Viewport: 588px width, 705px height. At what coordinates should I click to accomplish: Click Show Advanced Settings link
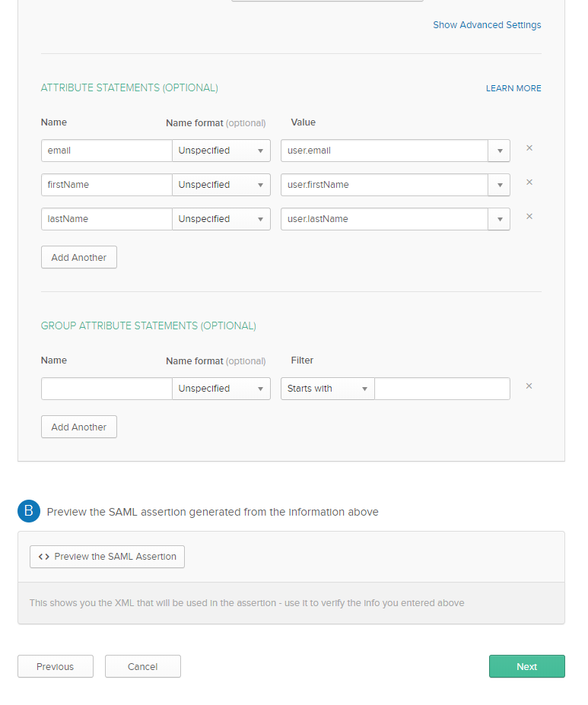[x=487, y=25]
